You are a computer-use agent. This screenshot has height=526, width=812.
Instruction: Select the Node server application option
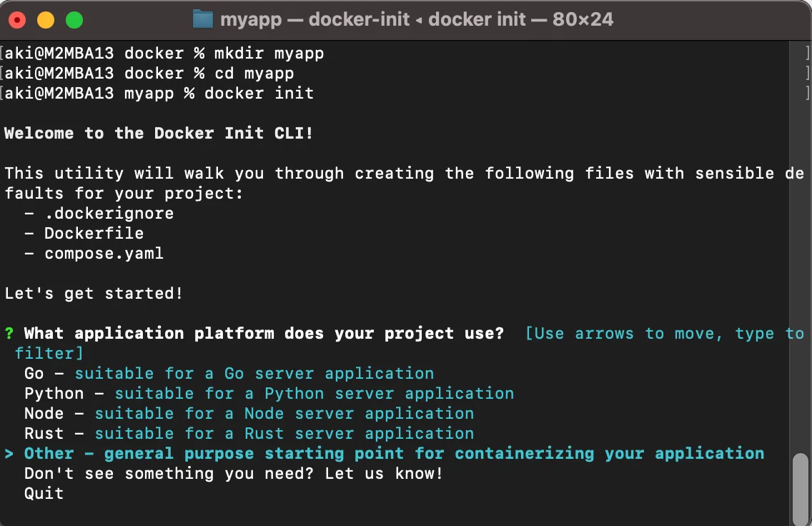[x=249, y=414]
